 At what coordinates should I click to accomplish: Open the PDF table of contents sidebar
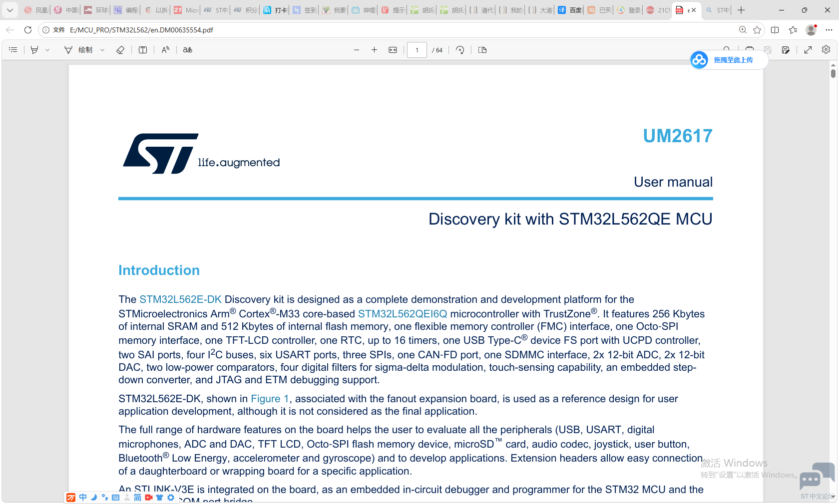click(x=13, y=50)
